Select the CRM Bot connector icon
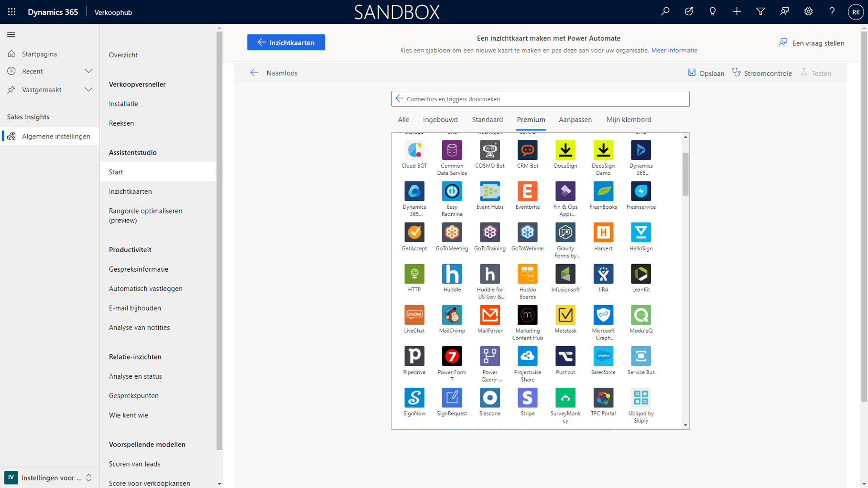Image resolution: width=868 pixels, height=488 pixels. [527, 150]
